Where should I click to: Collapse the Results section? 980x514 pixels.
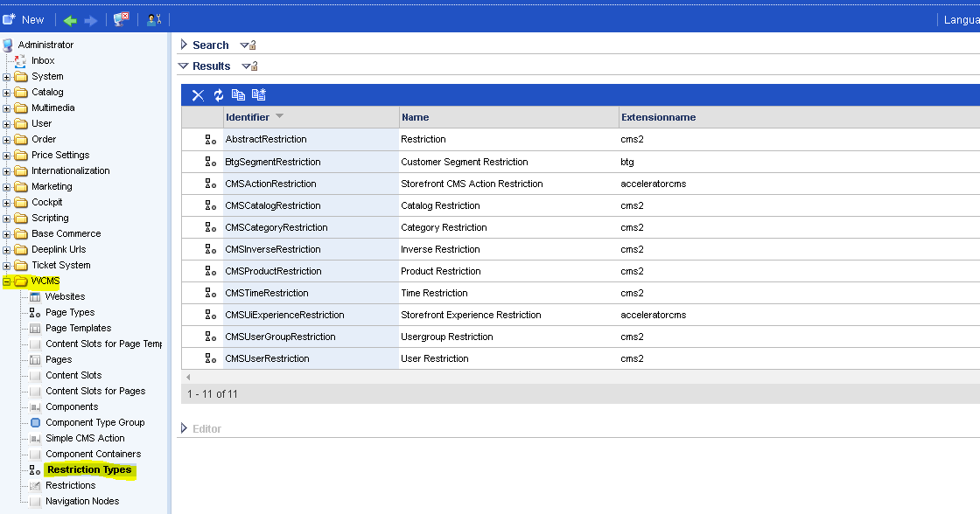click(183, 66)
